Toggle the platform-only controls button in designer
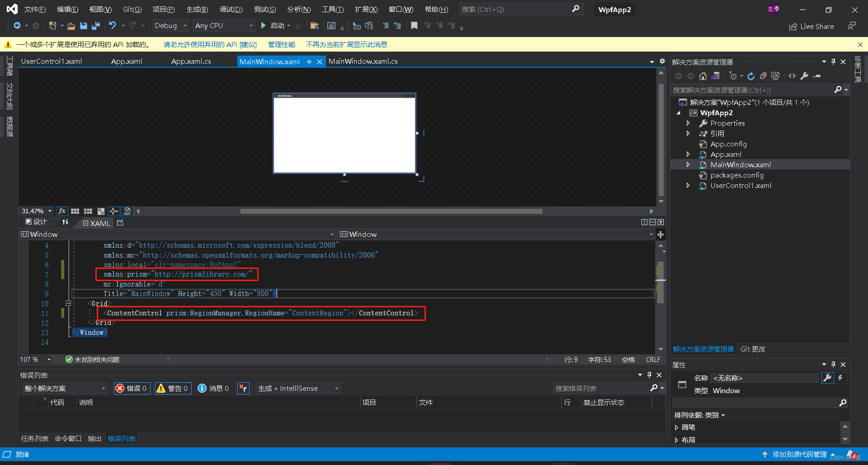The height and width of the screenshot is (465, 868). (127, 211)
